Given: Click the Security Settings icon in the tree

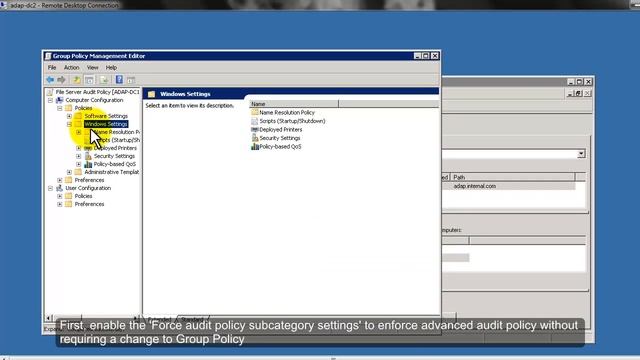Looking at the screenshot, I should pos(88,156).
